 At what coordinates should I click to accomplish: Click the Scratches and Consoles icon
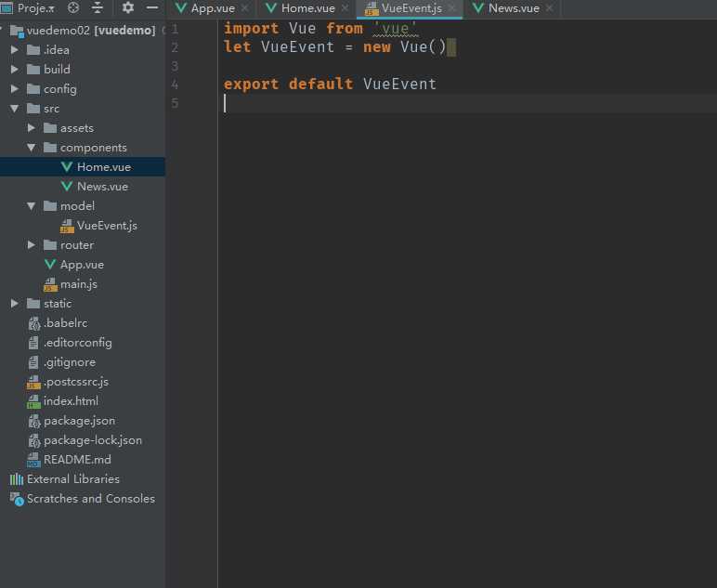pyautogui.click(x=17, y=499)
